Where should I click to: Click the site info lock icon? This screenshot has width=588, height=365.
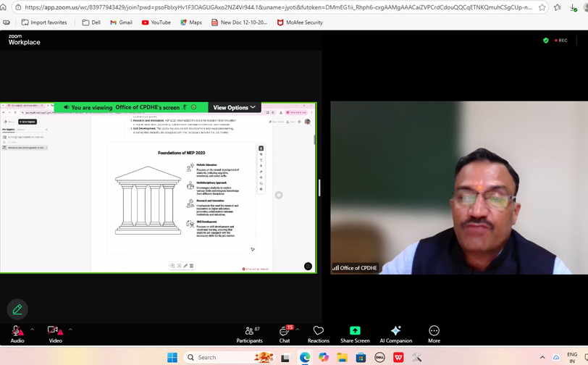(18, 7)
